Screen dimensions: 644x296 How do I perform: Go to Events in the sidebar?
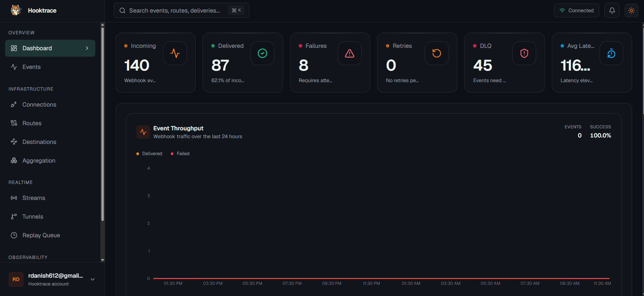[50, 67]
